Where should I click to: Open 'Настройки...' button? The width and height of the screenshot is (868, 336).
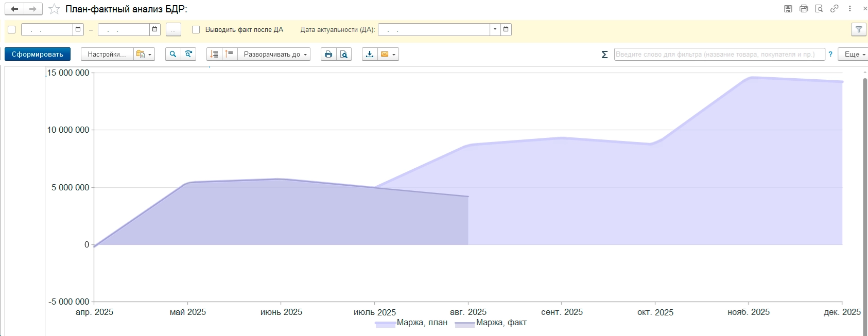tap(107, 55)
